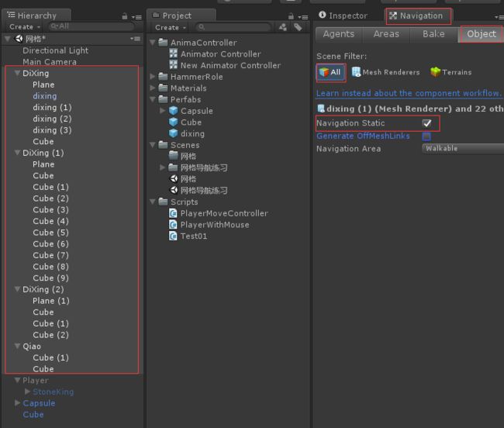Select the Mesh Renderers scene filter
The height and width of the screenshot is (428, 504).
point(385,72)
